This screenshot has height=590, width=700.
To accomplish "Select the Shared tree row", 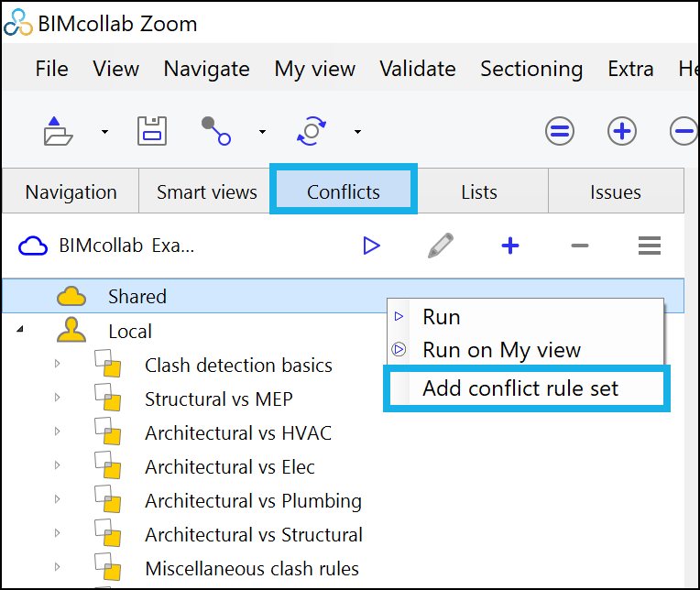I will click(x=343, y=296).
